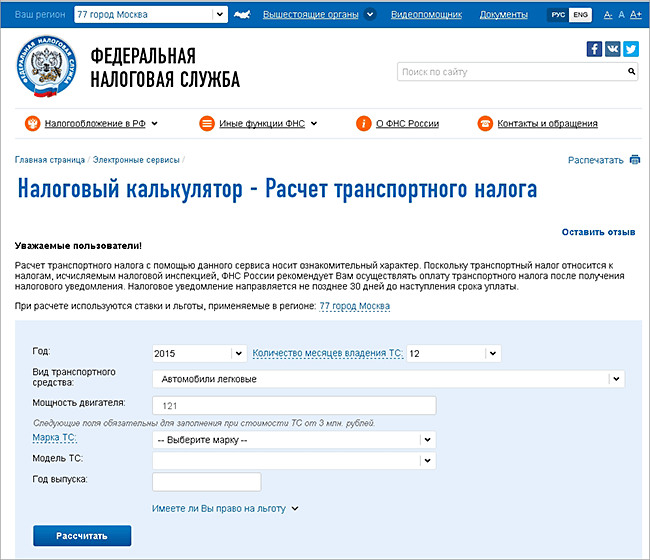Open the VK social page icon
The width and height of the screenshot is (650, 560).
[612, 49]
